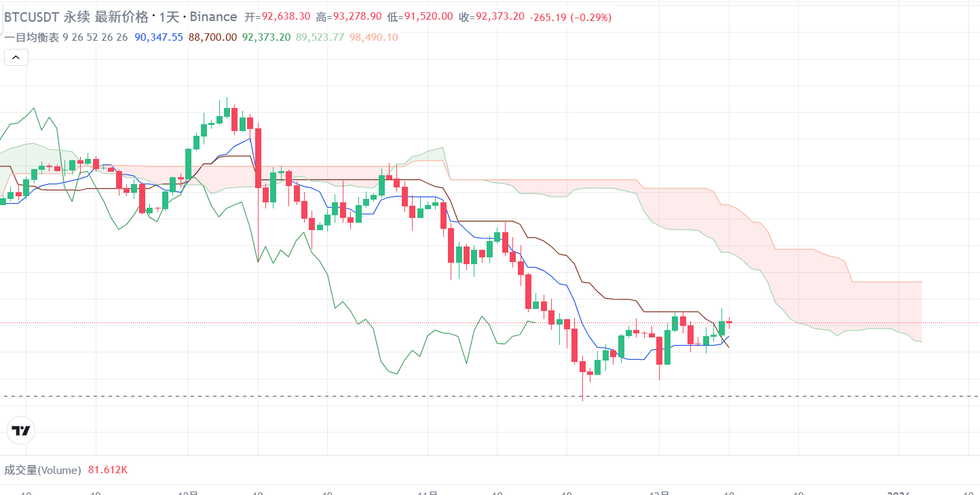The height and width of the screenshot is (495, 980).
Task: Click the TradingView logo icon
Action: coord(21,430)
